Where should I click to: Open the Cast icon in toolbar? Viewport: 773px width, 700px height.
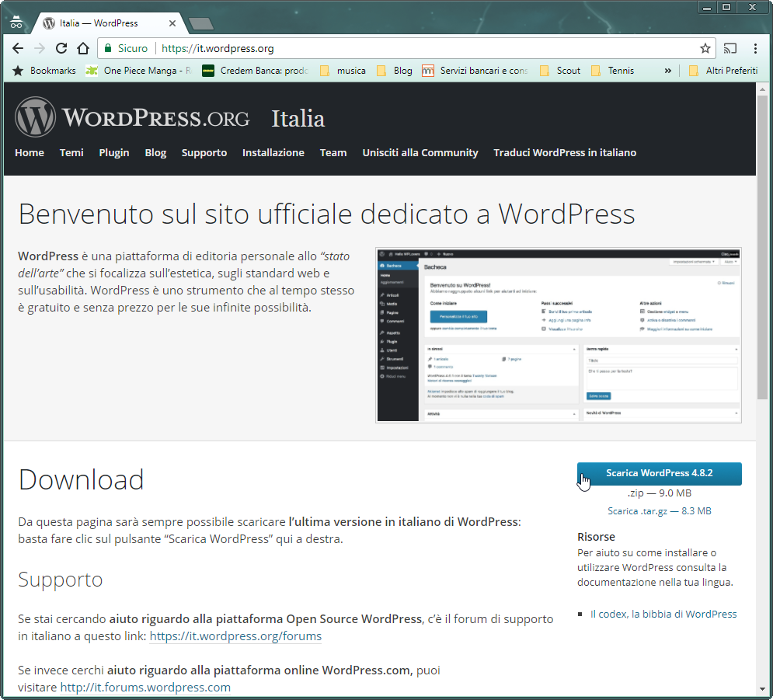[x=730, y=48]
